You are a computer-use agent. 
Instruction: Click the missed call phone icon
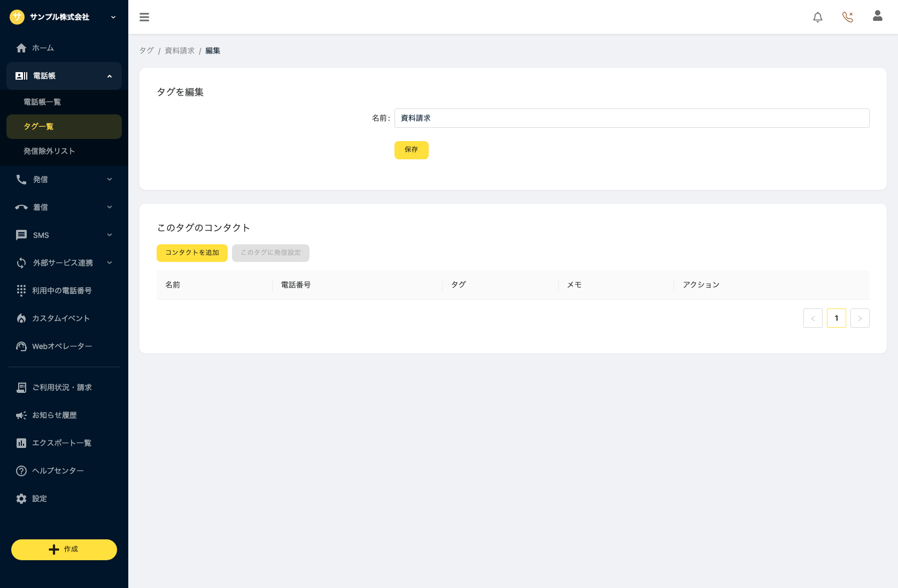(848, 17)
